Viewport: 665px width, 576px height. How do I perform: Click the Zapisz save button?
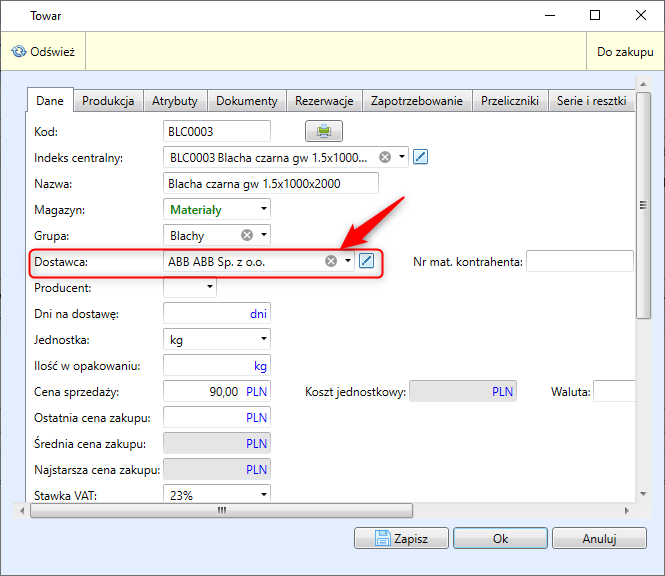tap(400, 538)
